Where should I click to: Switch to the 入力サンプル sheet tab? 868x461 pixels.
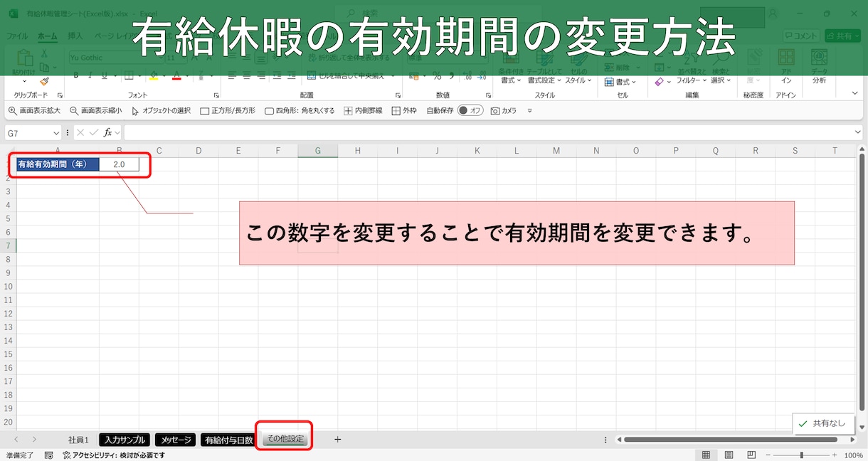tap(125, 440)
